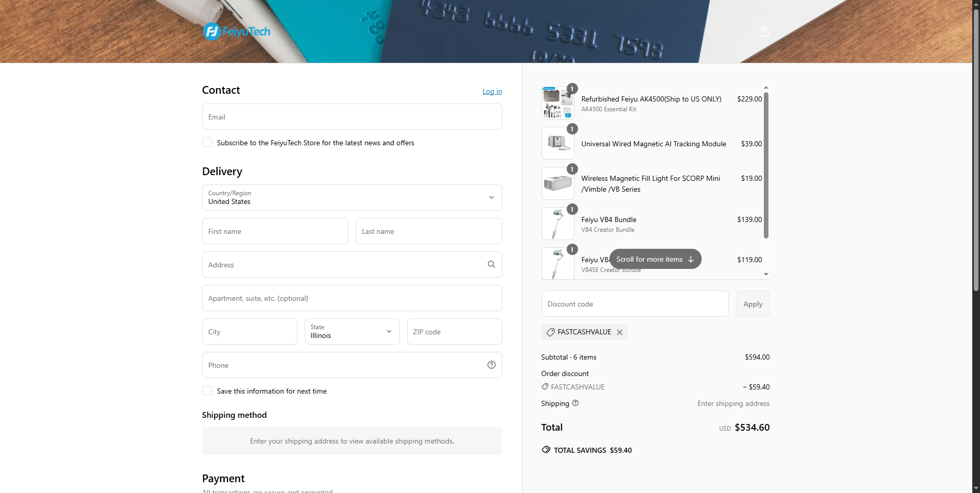Click the VB4SE Creator Bundle thumbnail
Viewport: 980px width, 493px height.
(x=558, y=263)
